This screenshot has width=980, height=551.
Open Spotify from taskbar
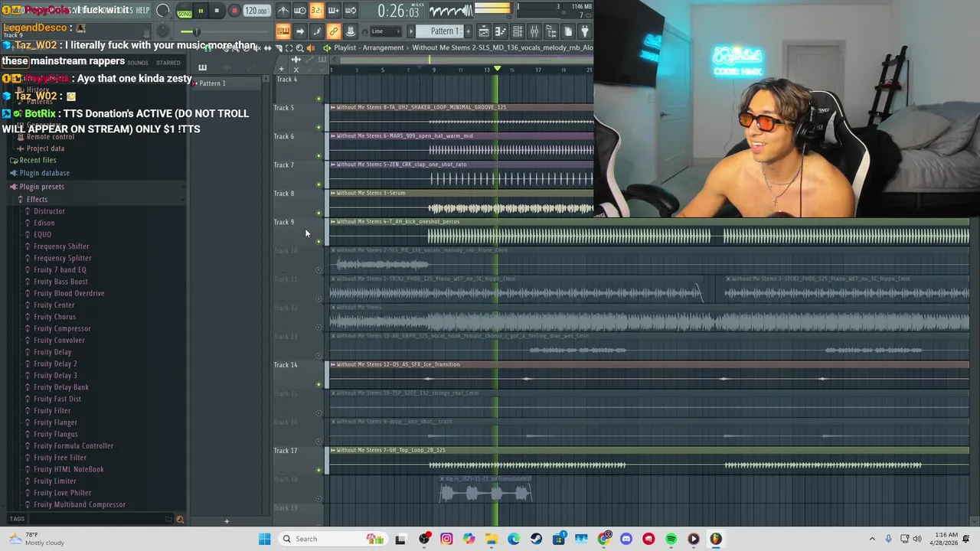(671, 539)
